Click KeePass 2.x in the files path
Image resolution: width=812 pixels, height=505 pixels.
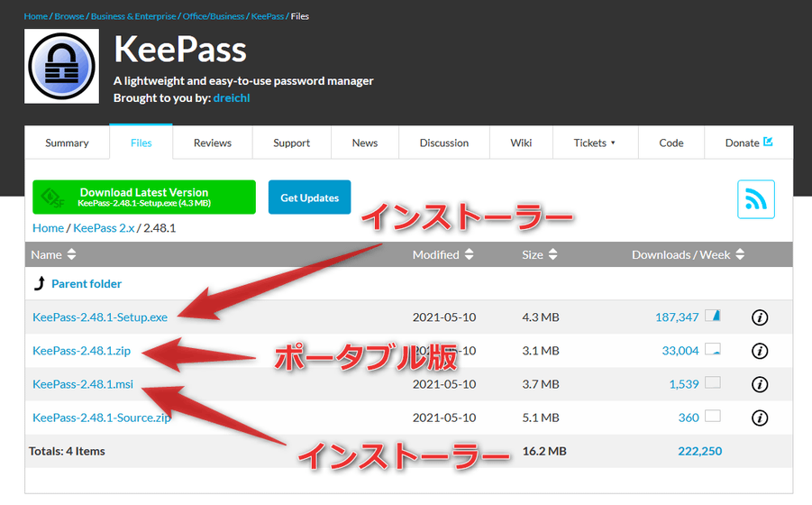[104, 228]
